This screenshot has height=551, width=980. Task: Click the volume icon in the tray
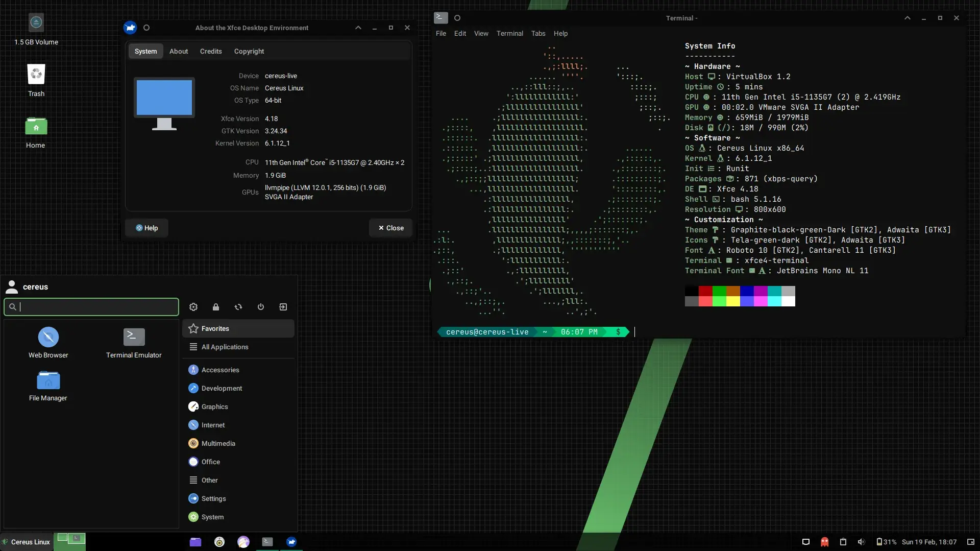click(862, 542)
